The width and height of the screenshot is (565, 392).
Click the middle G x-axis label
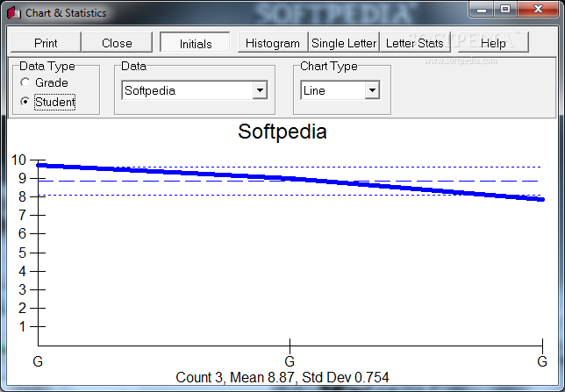point(290,361)
